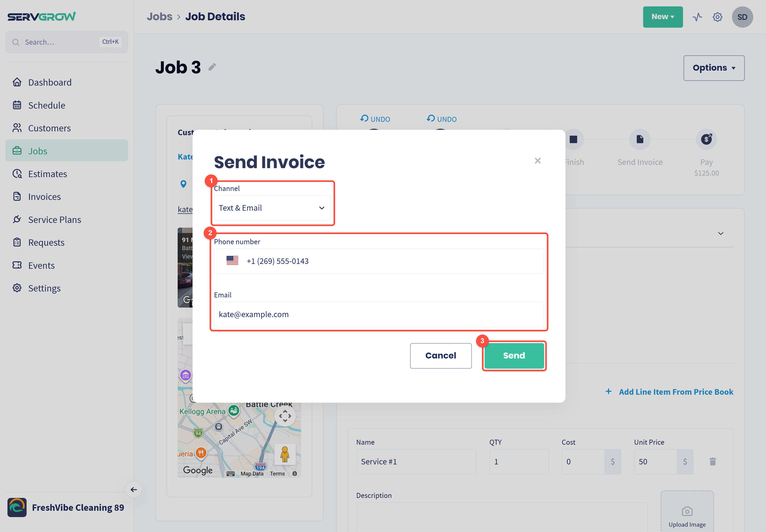
Task: Click the pencil icon beside Job 3
Action: click(x=212, y=67)
